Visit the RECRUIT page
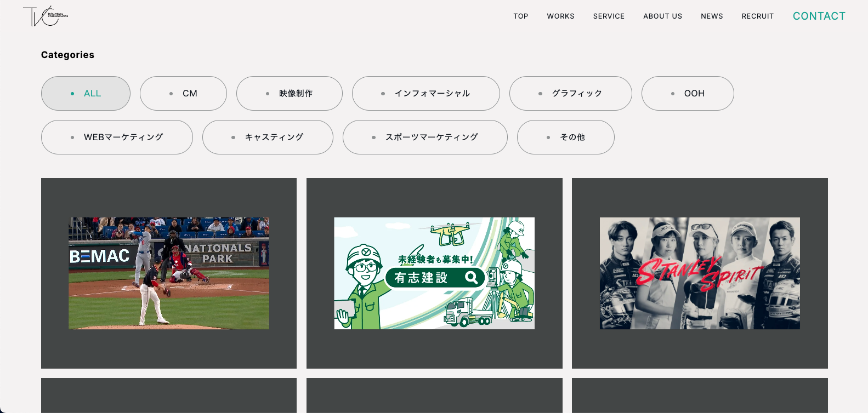This screenshot has width=868, height=413. [x=757, y=16]
